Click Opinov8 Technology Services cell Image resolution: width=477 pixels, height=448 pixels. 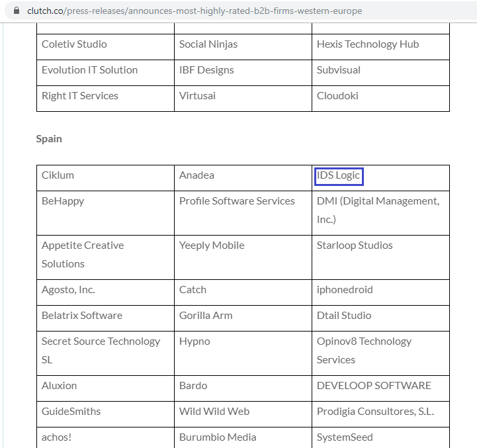[380, 353]
